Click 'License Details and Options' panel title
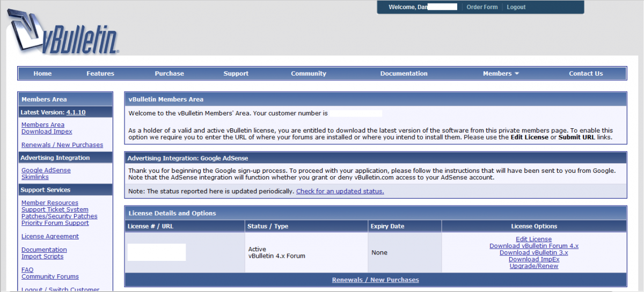 (x=172, y=213)
